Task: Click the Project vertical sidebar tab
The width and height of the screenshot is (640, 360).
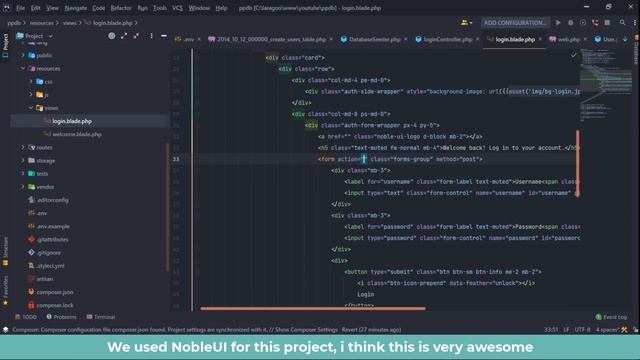Action: click(x=5, y=45)
